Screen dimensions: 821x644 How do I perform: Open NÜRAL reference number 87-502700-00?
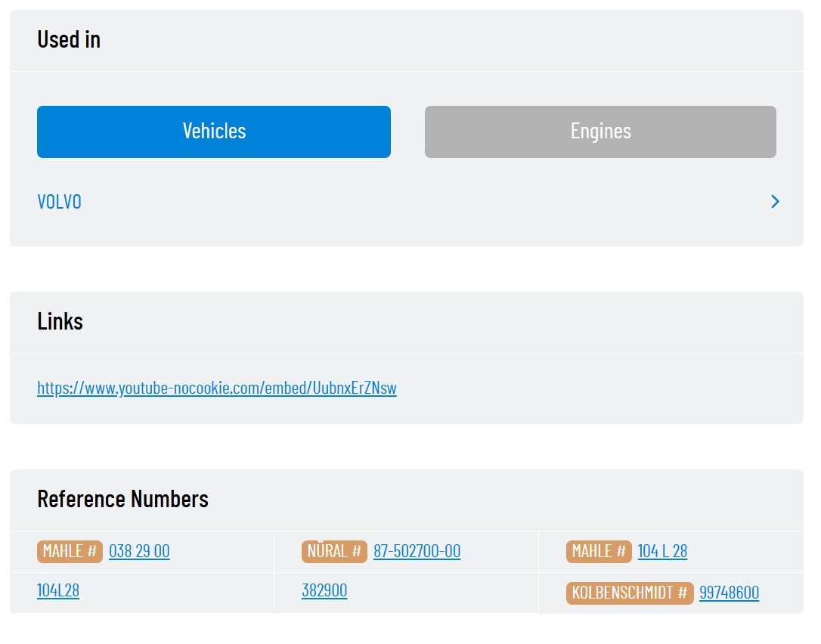(417, 551)
